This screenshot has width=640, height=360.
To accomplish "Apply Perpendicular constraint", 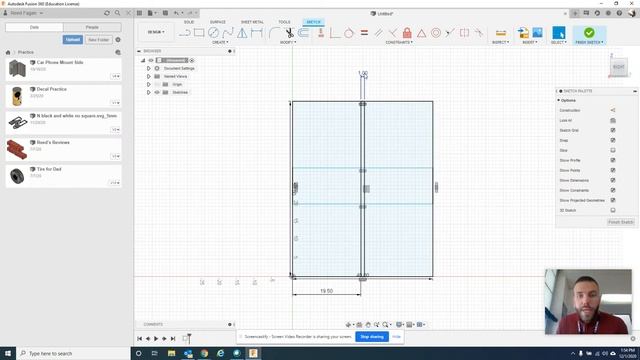I will [x=393, y=33].
